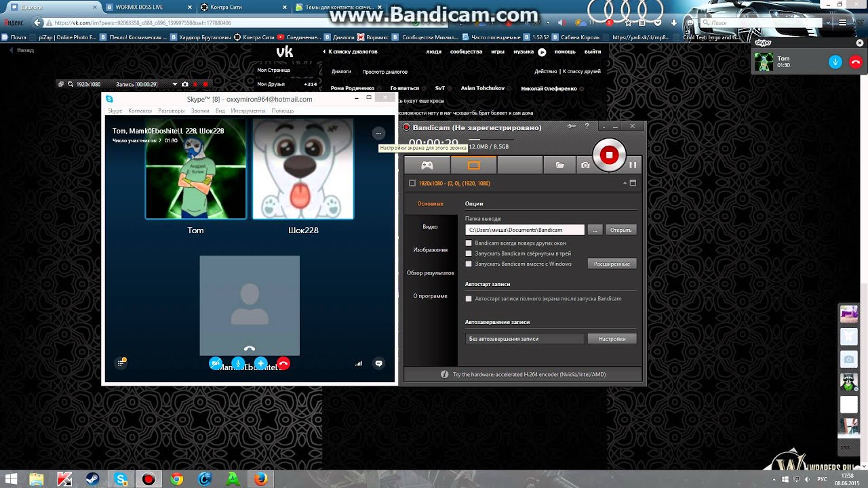Click Открыть button in Bandicam
Image resolution: width=868 pixels, height=488 pixels.
coord(620,230)
